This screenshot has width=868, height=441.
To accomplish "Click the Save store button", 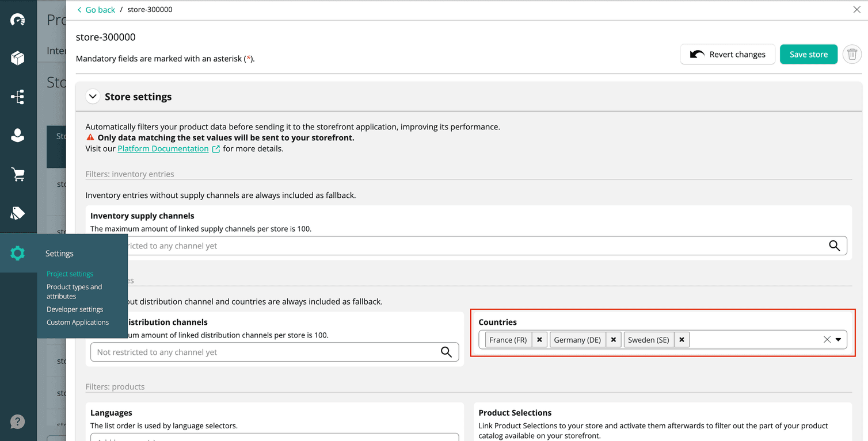I will [809, 54].
